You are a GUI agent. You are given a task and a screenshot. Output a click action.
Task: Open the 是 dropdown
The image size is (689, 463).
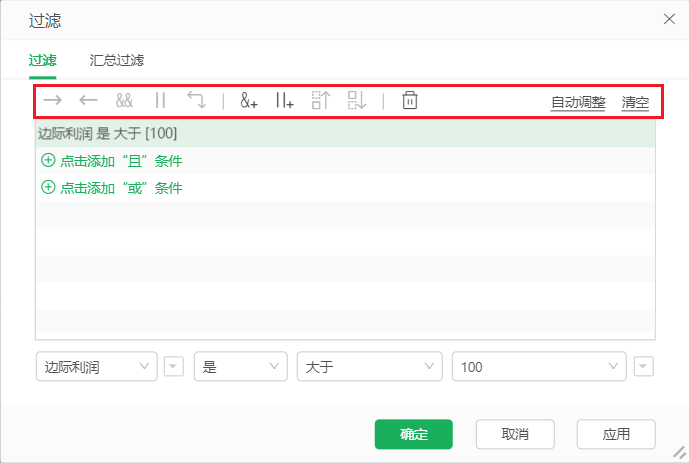pyautogui.click(x=241, y=366)
